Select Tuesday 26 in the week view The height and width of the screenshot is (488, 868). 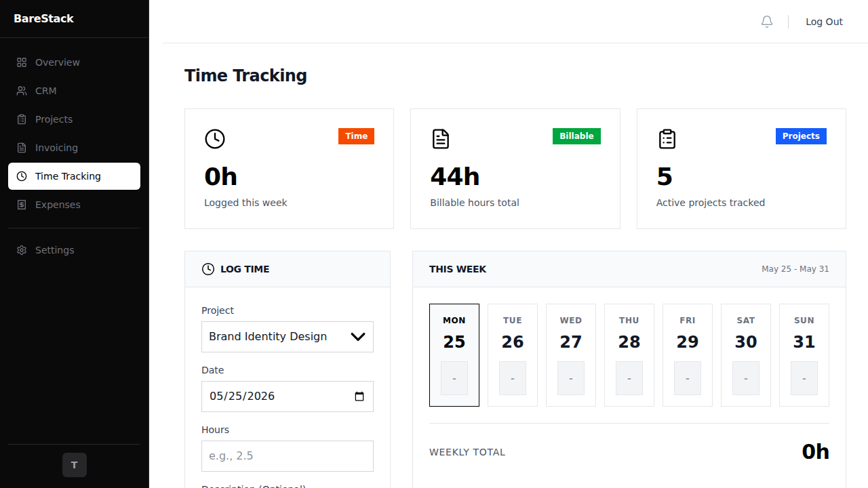[x=513, y=355]
